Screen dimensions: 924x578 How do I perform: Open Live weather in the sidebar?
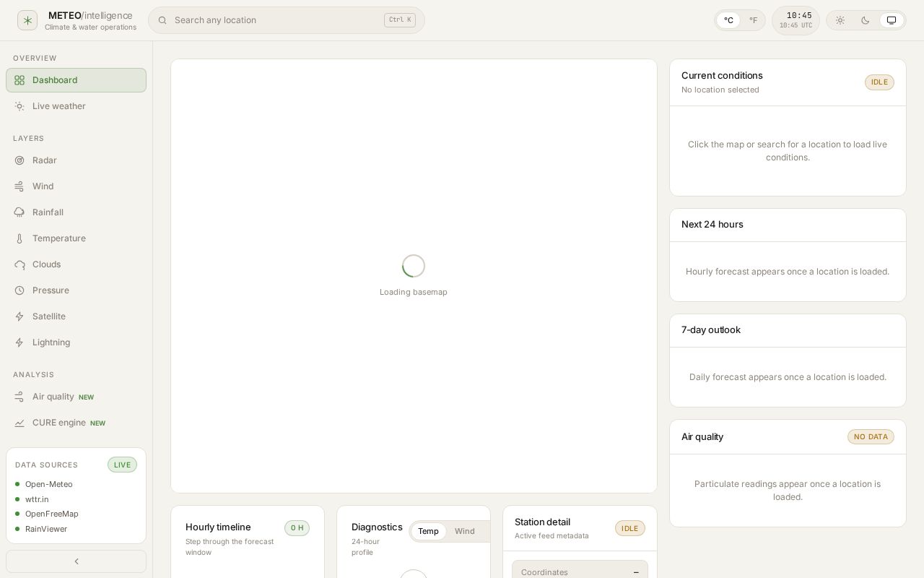[x=76, y=106]
